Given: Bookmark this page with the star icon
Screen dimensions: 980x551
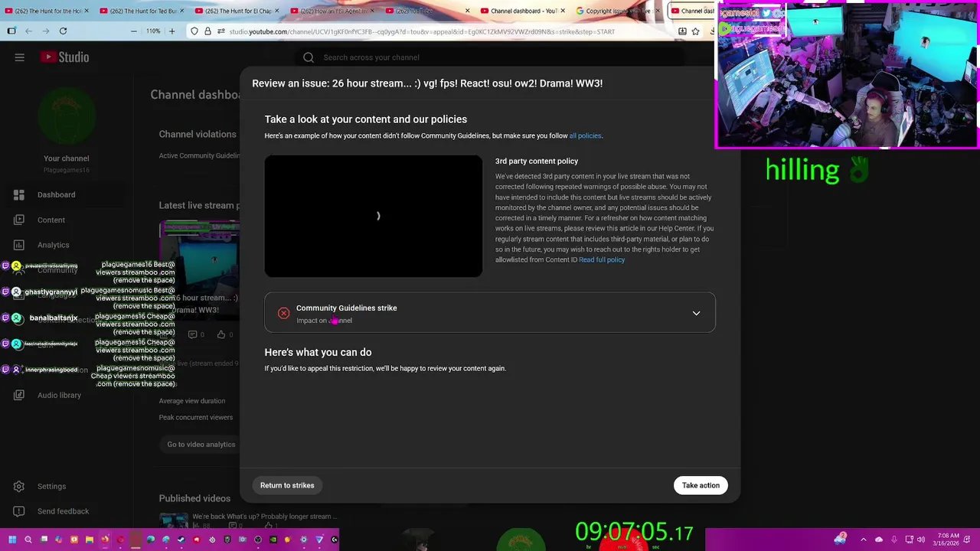Looking at the screenshot, I should coord(695,31).
